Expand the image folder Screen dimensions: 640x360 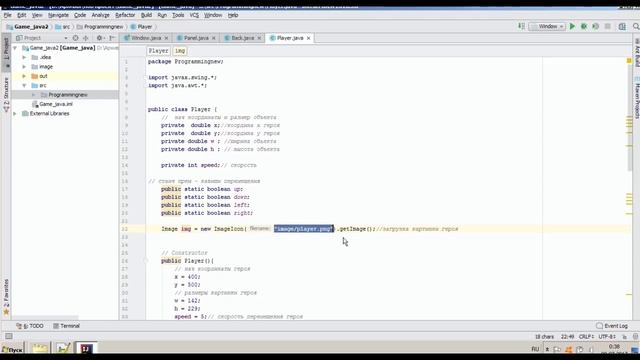[x=24, y=67]
